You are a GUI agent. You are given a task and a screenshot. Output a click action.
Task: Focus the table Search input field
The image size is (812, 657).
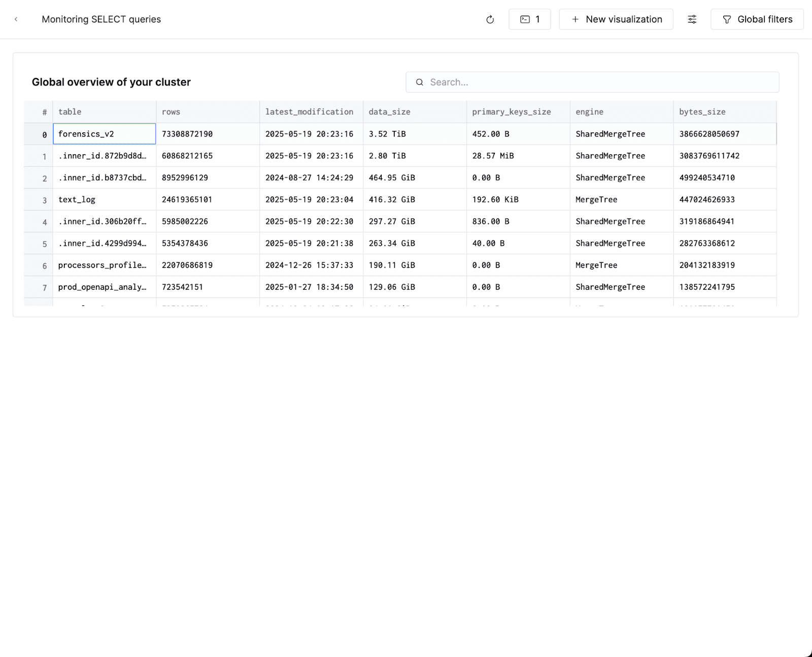(599, 82)
